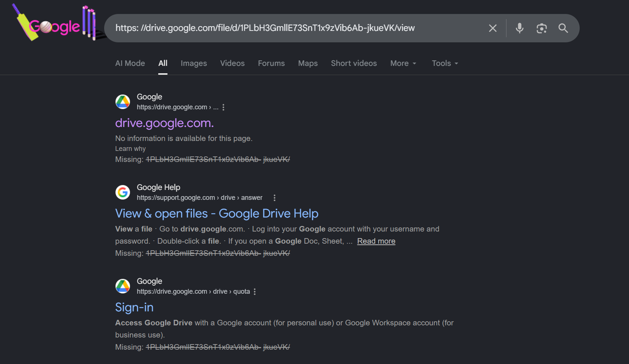Click the Learn why link
The height and width of the screenshot is (364, 629).
[x=130, y=149]
